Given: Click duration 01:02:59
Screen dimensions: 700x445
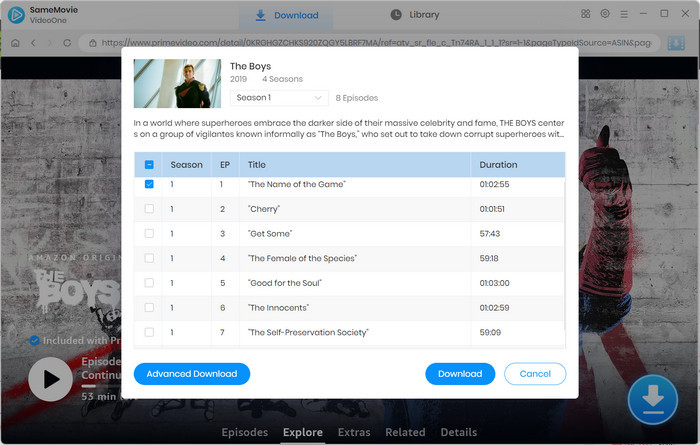Looking at the screenshot, I should pyautogui.click(x=494, y=308).
